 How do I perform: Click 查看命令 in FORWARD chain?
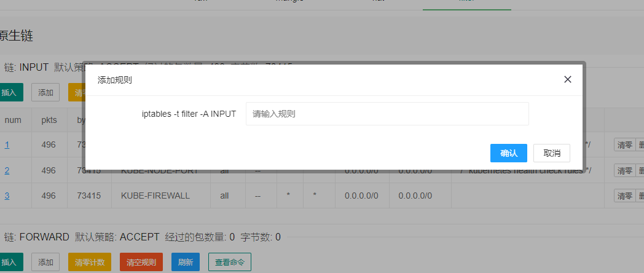(230, 262)
